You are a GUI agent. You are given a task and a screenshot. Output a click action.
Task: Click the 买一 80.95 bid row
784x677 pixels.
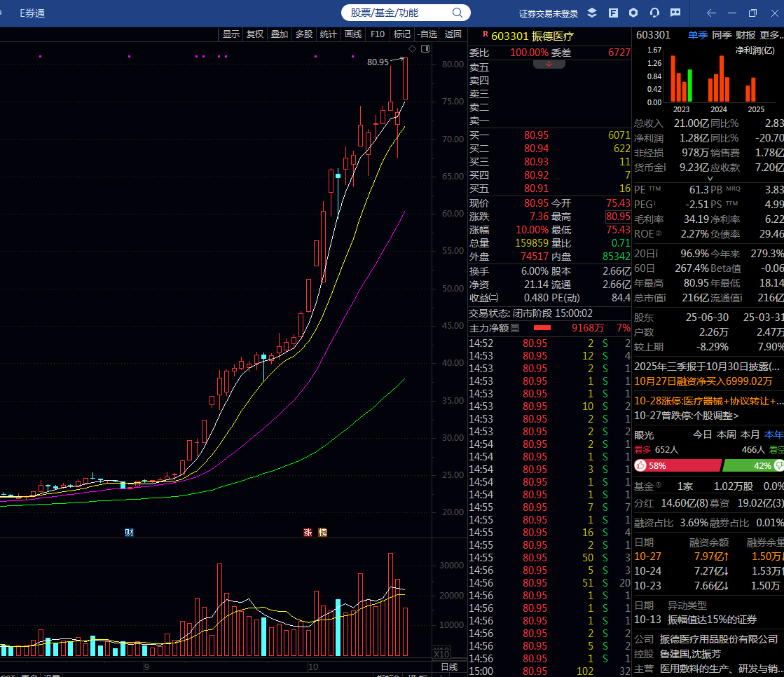[549, 135]
